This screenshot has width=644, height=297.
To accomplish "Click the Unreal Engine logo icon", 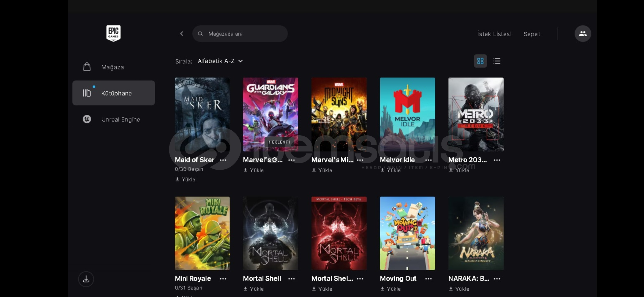I will [x=87, y=119].
